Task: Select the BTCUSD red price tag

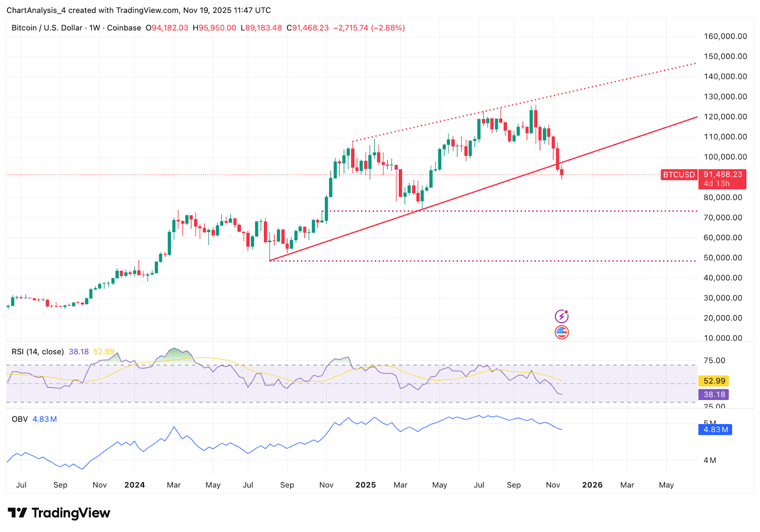Action: (679, 175)
